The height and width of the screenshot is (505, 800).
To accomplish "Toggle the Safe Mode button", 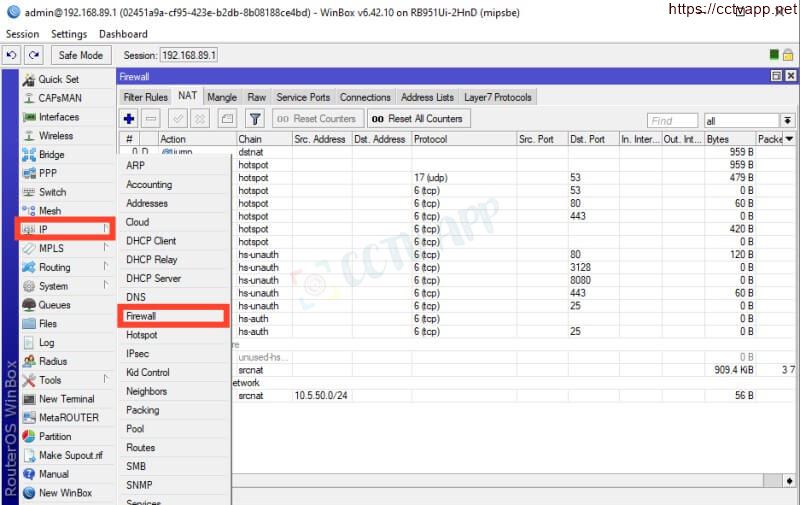I will pyautogui.click(x=81, y=55).
